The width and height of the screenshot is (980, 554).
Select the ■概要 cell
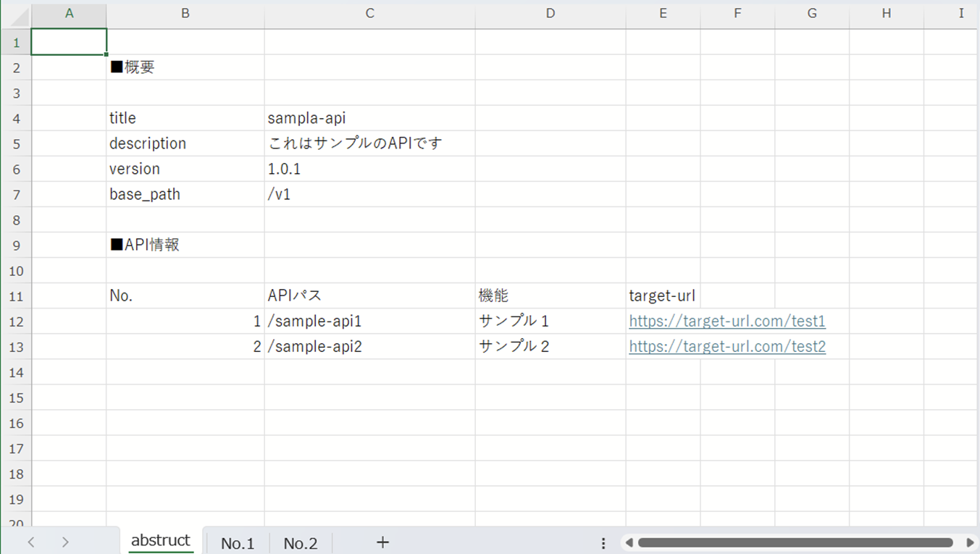[185, 67]
